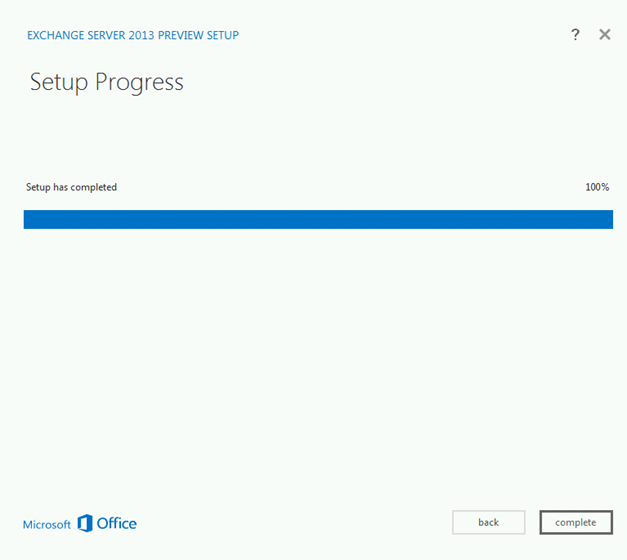The image size is (627, 560).
Task: Click the complete button to finish setup
Action: pyautogui.click(x=576, y=522)
